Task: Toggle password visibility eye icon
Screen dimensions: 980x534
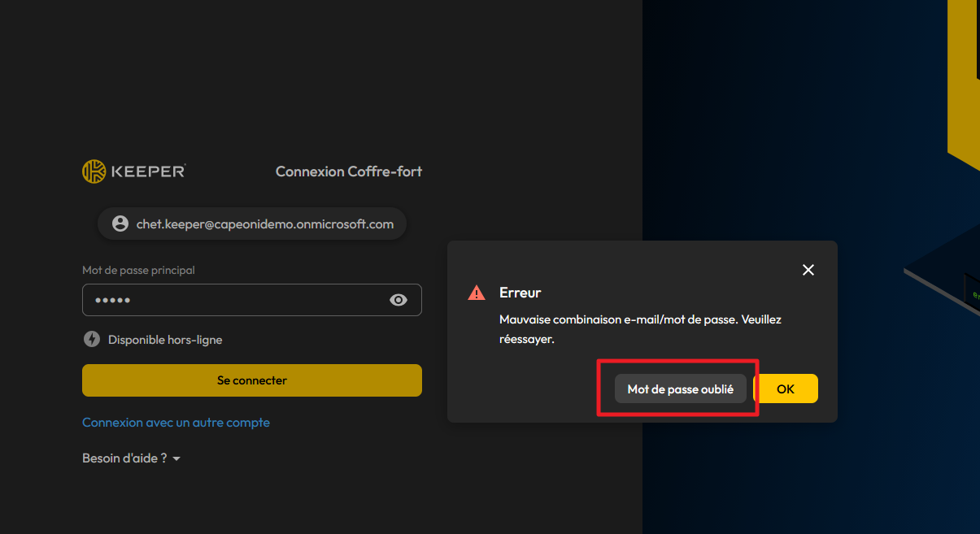Action: [x=399, y=300]
